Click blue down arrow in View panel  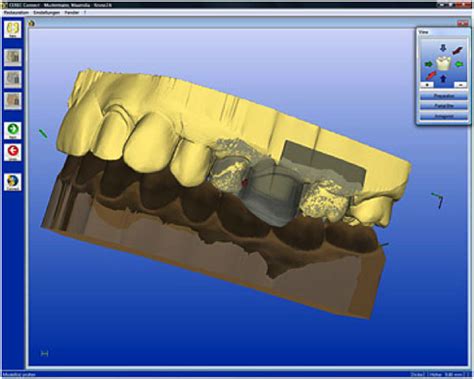coord(443,49)
